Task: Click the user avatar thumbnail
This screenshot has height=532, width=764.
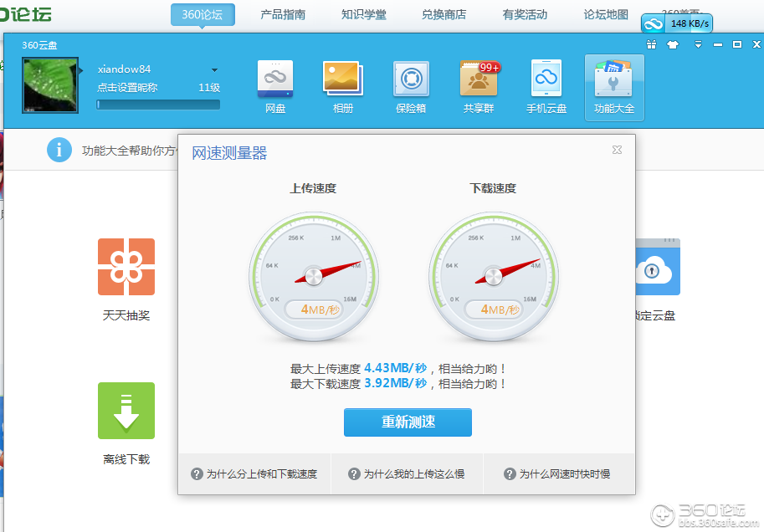Action: coord(50,84)
